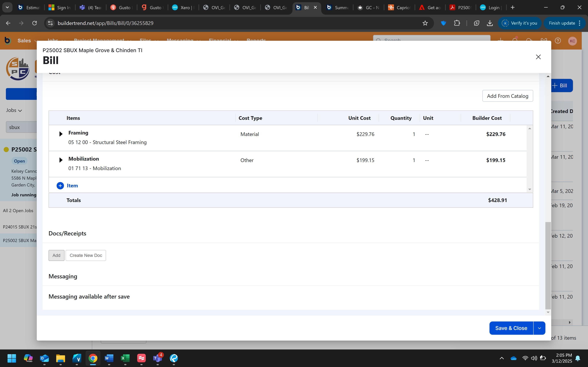Open Microsoft Teams from the taskbar
The width and height of the screenshot is (588, 367).
[157, 358]
